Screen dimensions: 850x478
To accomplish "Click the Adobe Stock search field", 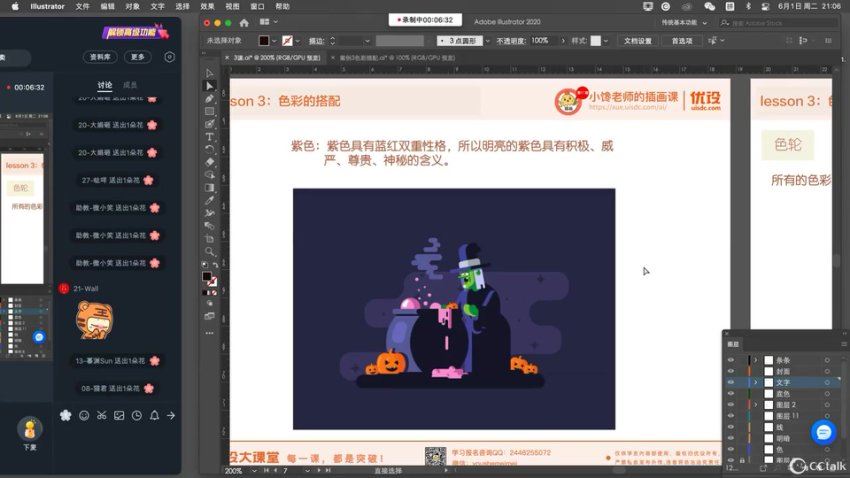I will (778, 23).
